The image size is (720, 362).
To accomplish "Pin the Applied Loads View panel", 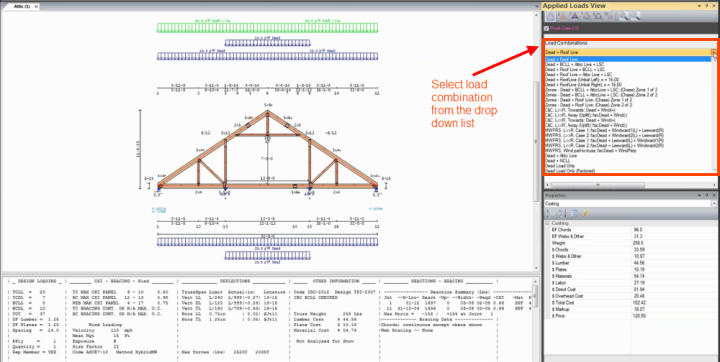I will tap(706, 6).
